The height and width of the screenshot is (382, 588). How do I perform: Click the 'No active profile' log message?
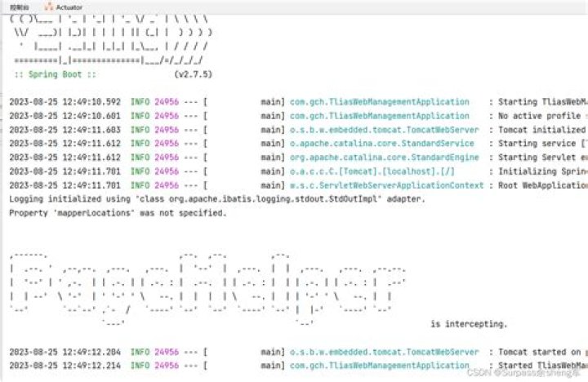pos(539,116)
